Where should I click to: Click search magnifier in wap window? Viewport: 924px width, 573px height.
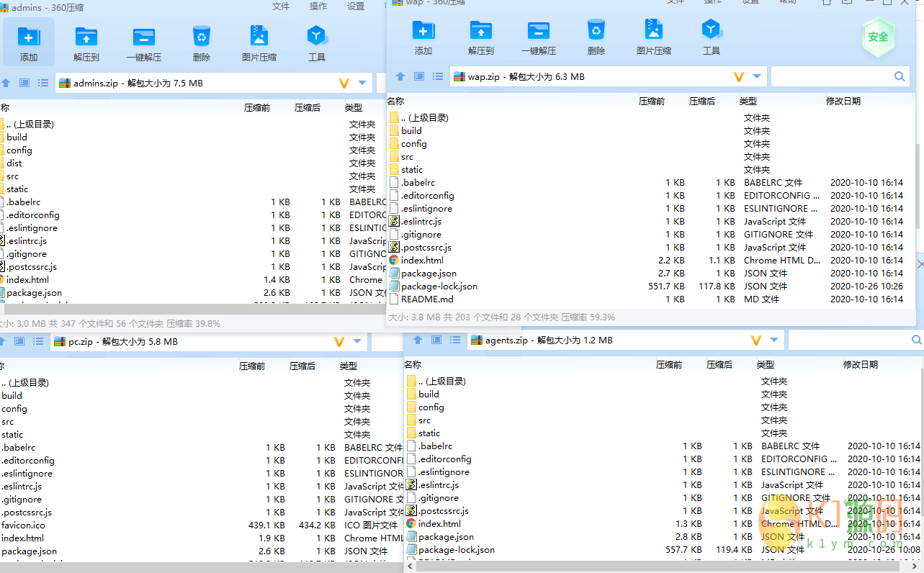900,76
